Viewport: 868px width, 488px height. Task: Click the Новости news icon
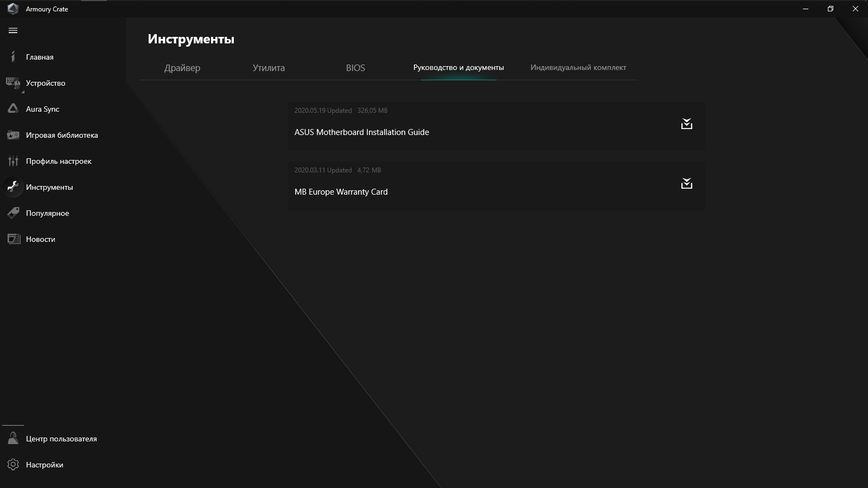tap(13, 239)
